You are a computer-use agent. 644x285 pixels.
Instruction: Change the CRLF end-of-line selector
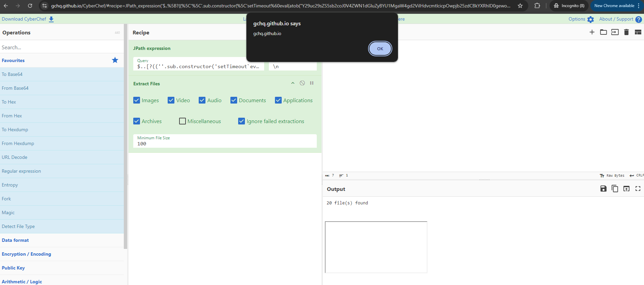pos(637,175)
